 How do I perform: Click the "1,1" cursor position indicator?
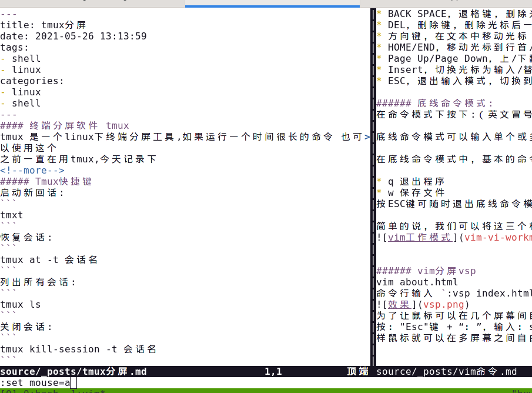[273, 372]
